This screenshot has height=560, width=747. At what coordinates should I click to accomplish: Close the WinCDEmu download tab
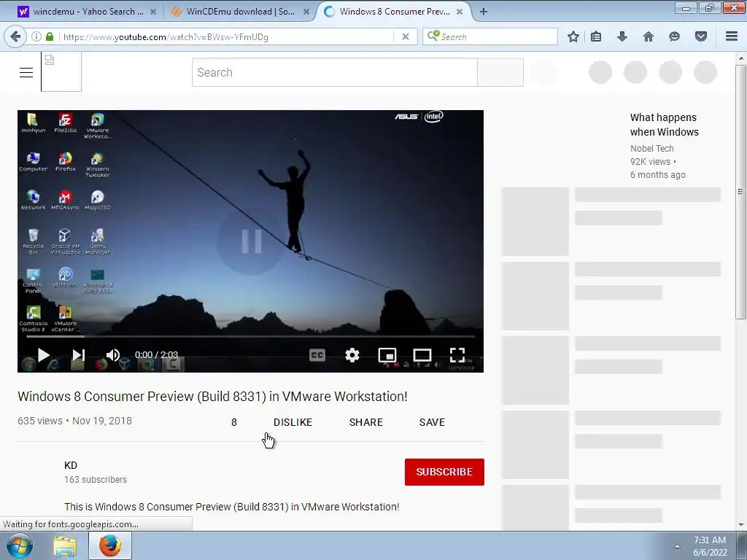click(306, 12)
